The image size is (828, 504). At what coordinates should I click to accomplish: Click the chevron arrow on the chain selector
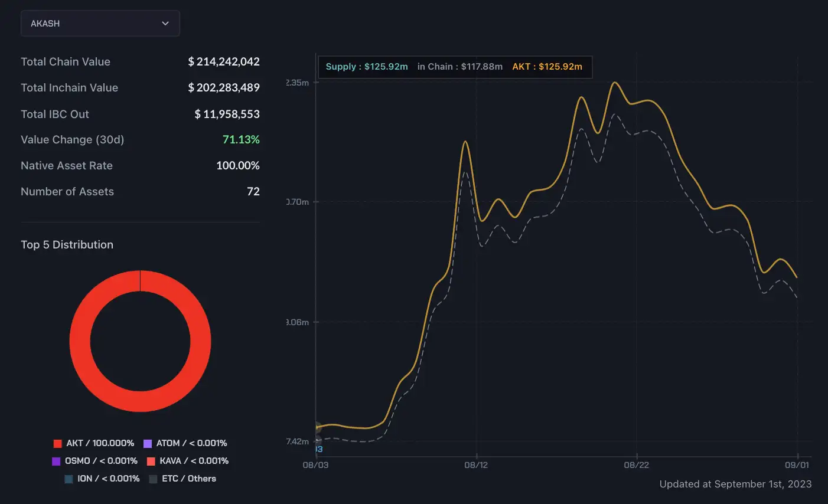[165, 23]
